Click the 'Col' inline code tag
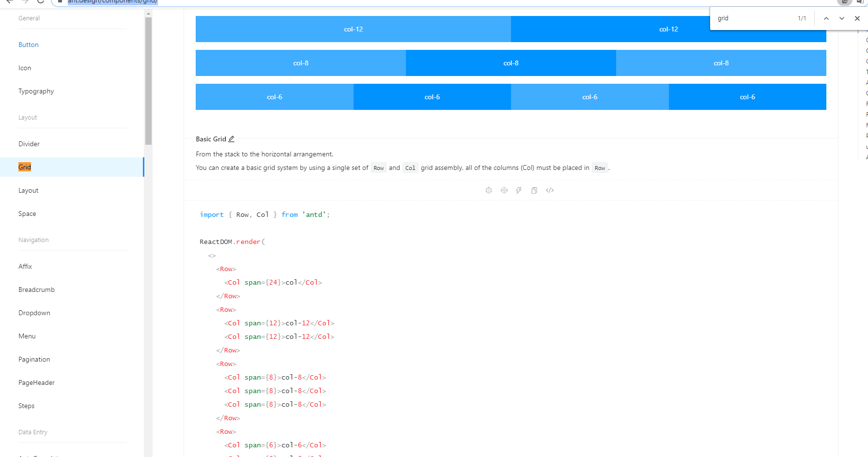This screenshot has width=868, height=457. (x=410, y=168)
